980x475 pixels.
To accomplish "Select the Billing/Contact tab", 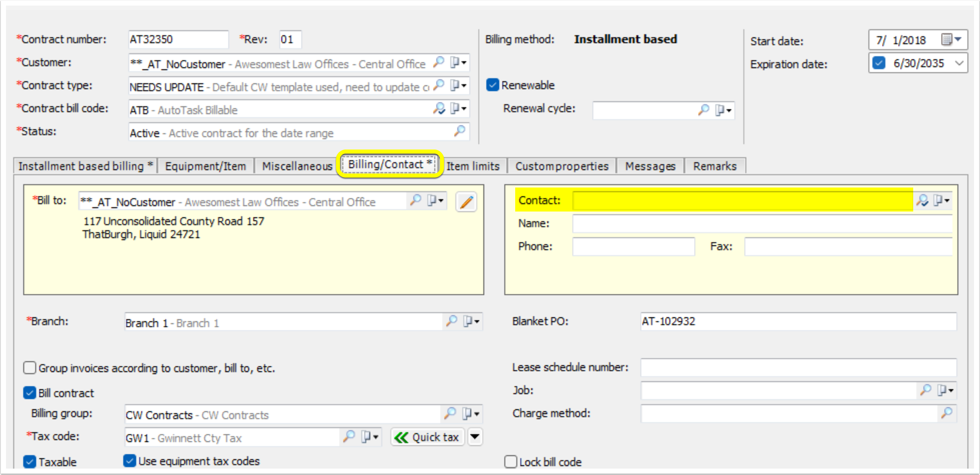I will (x=390, y=164).
